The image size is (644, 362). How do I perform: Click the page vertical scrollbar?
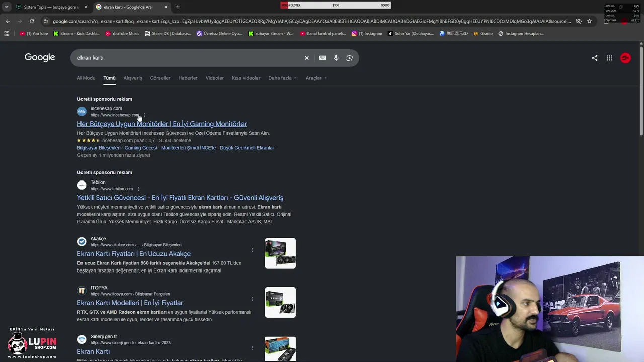tap(641, 90)
